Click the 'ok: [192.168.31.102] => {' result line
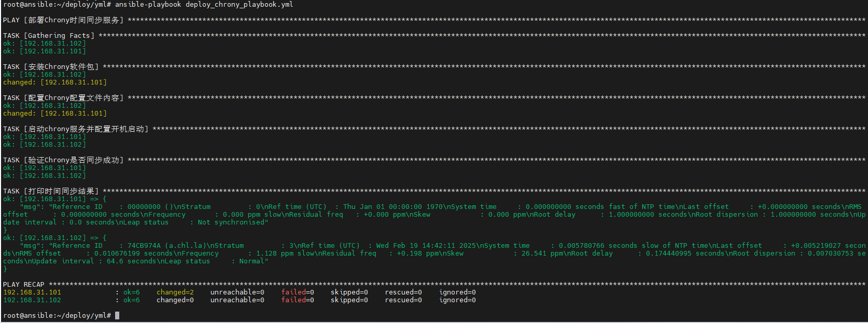The width and height of the screenshot is (868, 323). pos(55,238)
